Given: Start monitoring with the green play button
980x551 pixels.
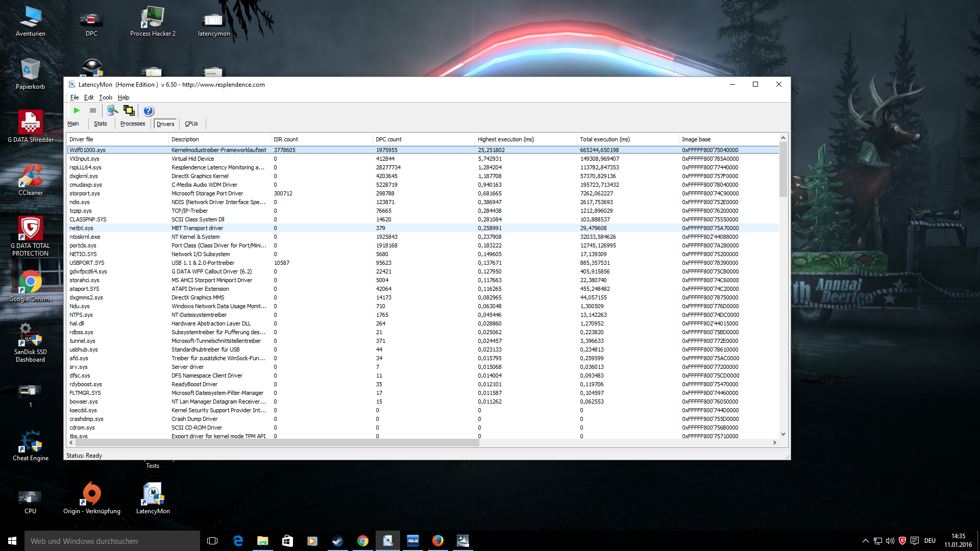Looking at the screenshot, I should [x=77, y=111].
